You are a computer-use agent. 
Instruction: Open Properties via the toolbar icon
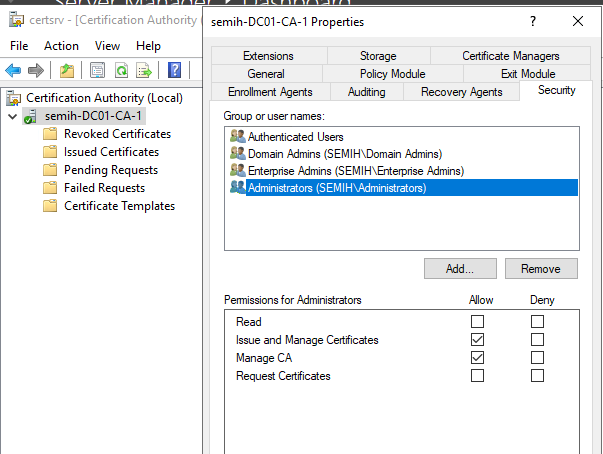[x=97, y=70]
